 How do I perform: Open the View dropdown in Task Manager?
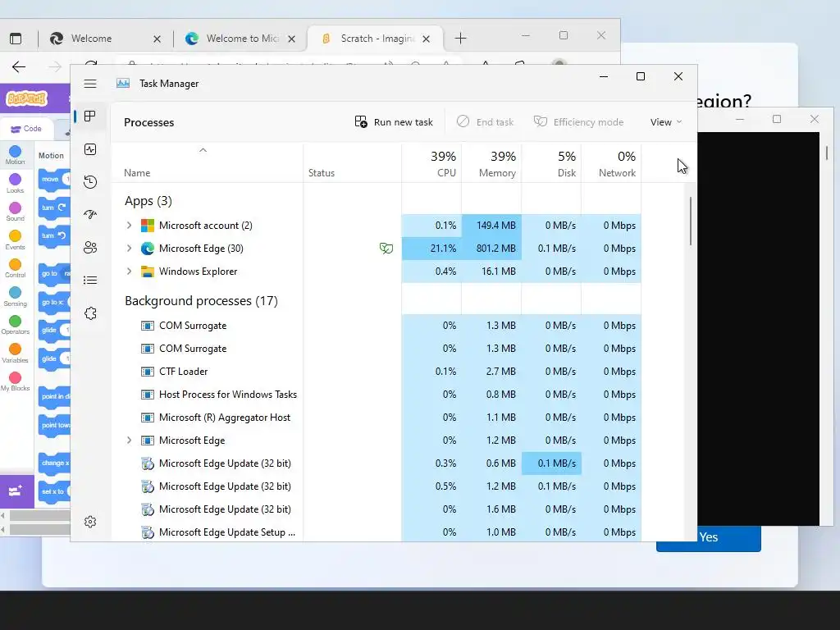[x=666, y=122]
